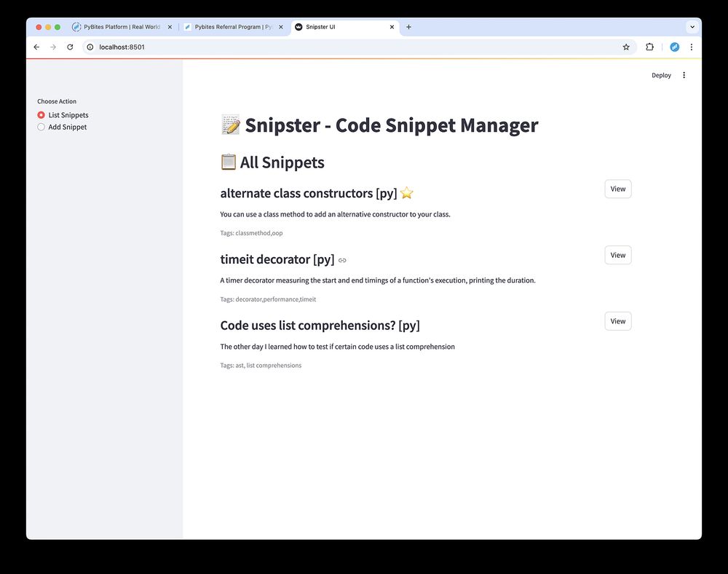Close the PyBites Platform tab

[x=170, y=27]
